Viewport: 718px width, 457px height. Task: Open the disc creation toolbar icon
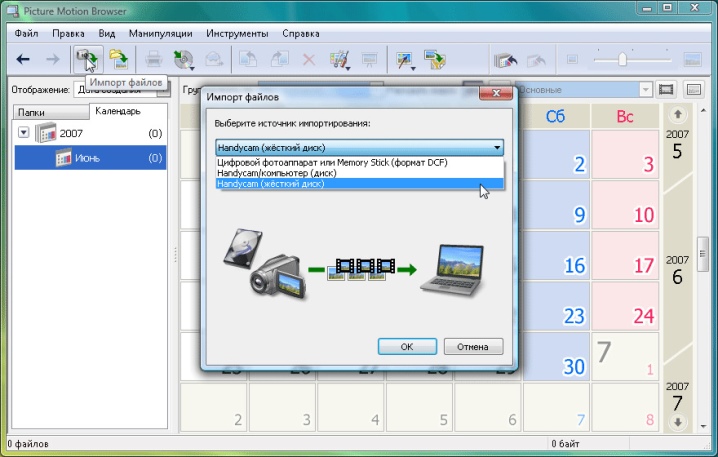point(184,60)
